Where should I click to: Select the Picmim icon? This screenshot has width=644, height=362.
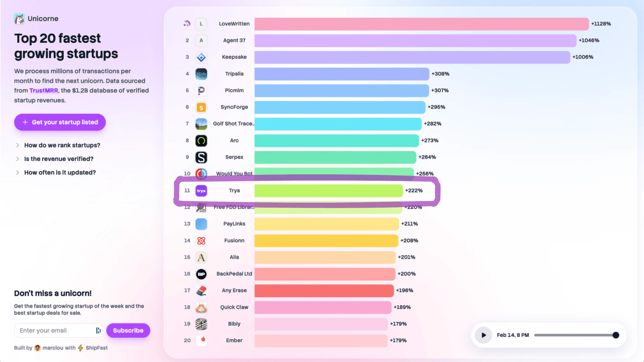[x=201, y=91]
